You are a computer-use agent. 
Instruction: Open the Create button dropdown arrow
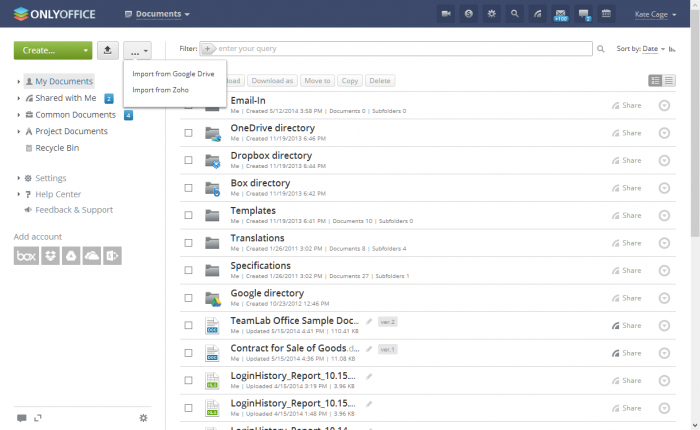pyautogui.click(x=85, y=50)
